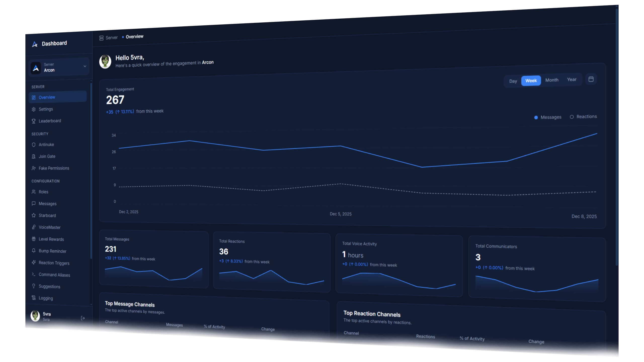The height and width of the screenshot is (362, 644).
Task: Switch to the Month tab
Action: pos(552,80)
